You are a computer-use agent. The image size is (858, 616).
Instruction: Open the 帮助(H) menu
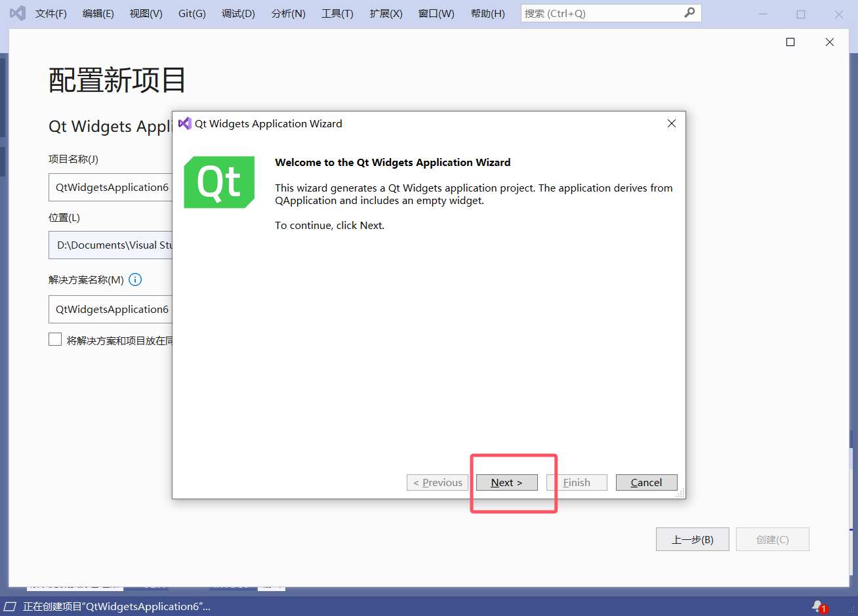(487, 13)
